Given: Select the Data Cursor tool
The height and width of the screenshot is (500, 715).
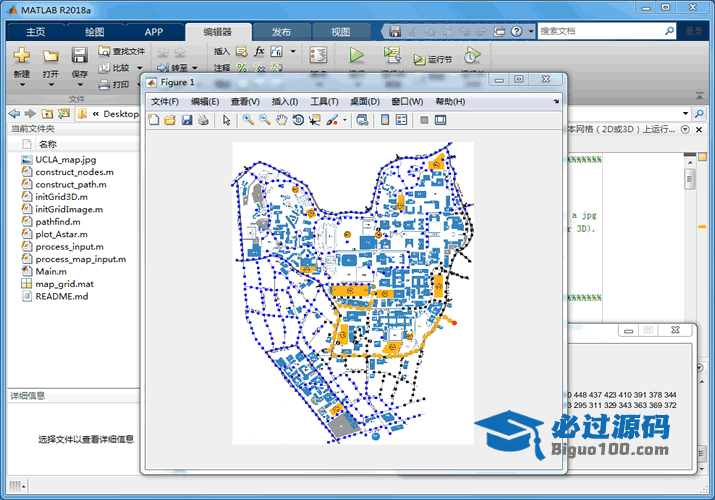Looking at the screenshot, I should coord(315,120).
